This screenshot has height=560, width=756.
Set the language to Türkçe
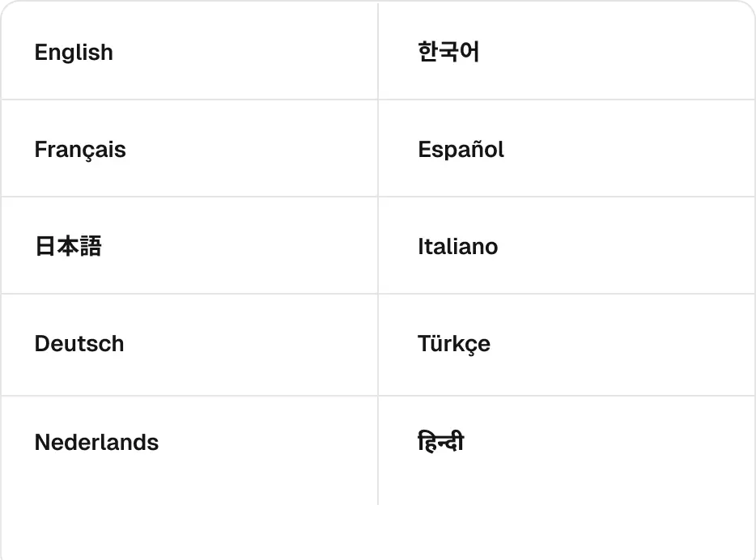coord(453,344)
